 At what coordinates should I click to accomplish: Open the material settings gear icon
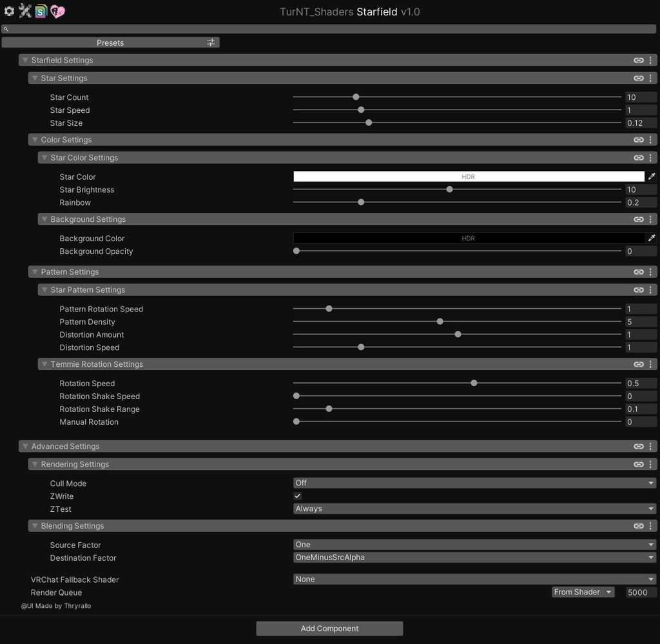click(9, 10)
